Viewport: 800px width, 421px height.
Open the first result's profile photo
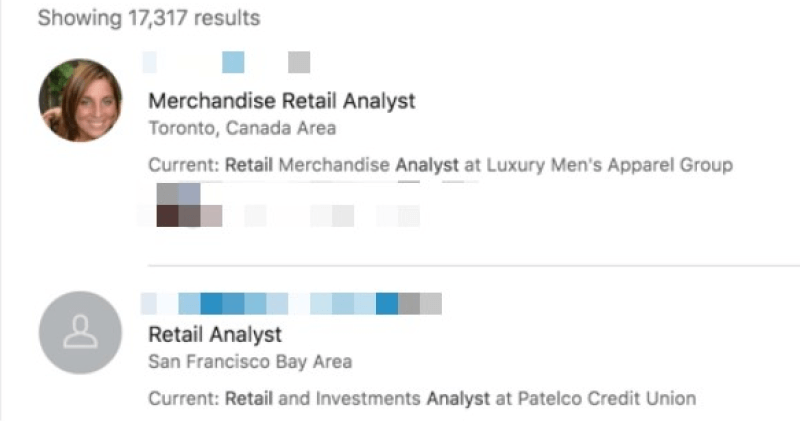(80, 100)
